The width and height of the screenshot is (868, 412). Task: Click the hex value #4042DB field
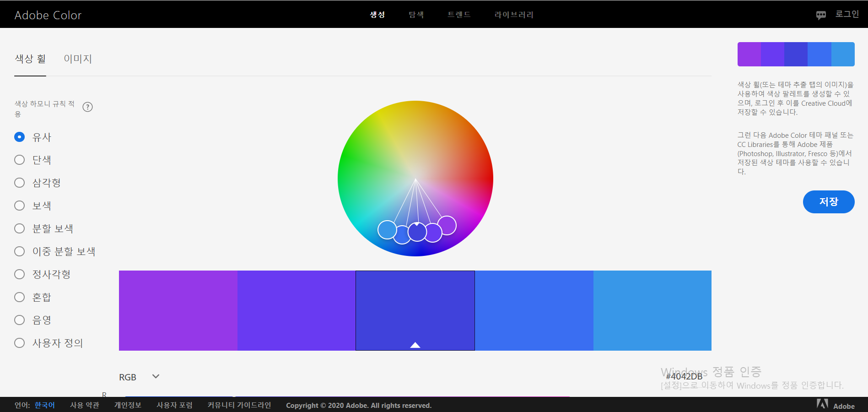[x=684, y=376]
